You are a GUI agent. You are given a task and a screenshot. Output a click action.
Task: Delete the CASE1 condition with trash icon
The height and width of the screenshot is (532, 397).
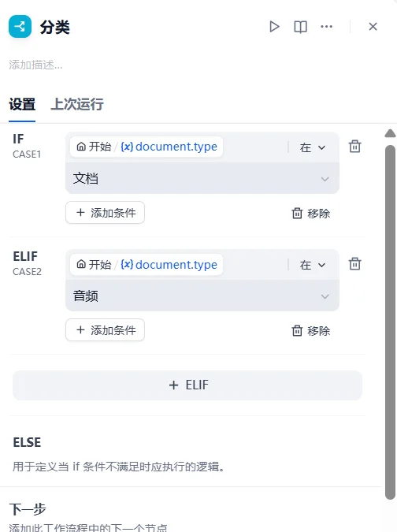[x=355, y=147]
